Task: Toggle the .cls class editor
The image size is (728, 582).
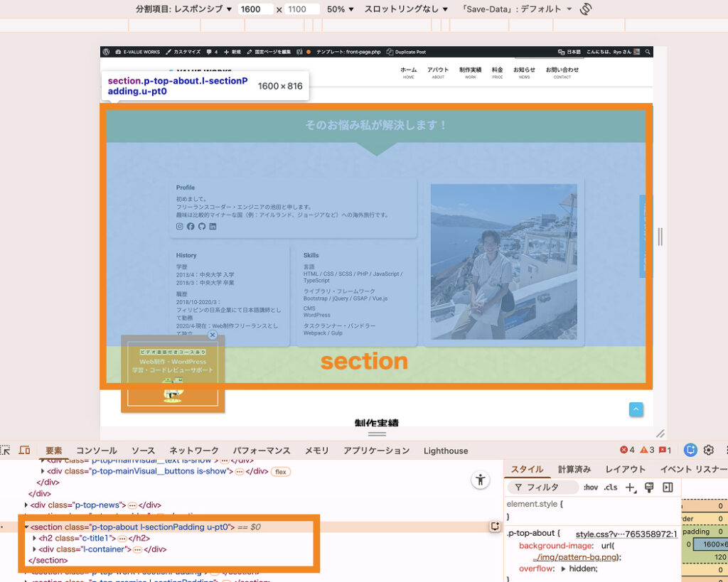Action: click(x=609, y=487)
